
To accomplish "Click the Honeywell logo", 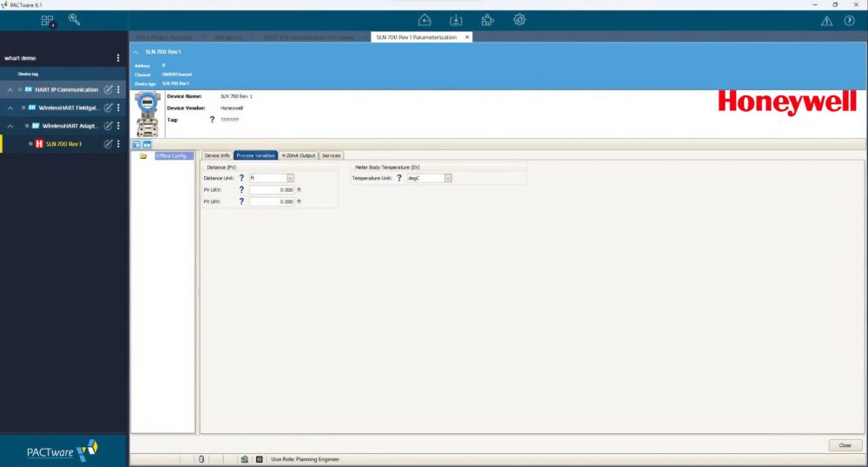I will click(787, 103).
